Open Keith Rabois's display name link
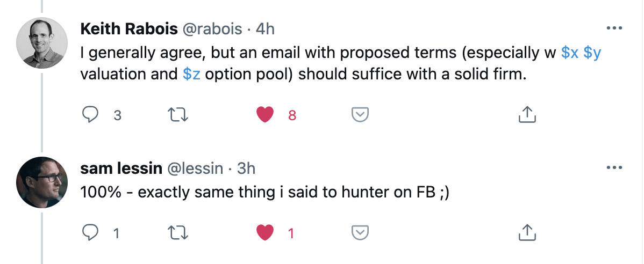Screen dimensions: 644x264 129,28
